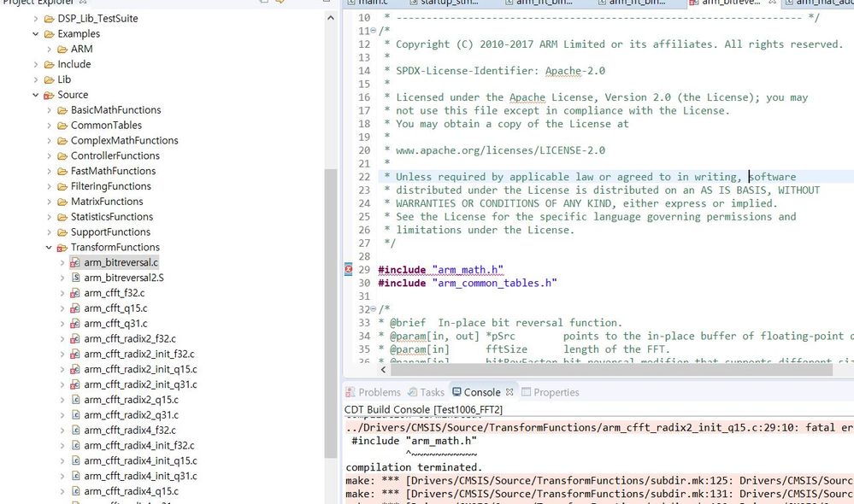
Task: Click the arm_bitreversal.c file icon
Action: point(75,263)
